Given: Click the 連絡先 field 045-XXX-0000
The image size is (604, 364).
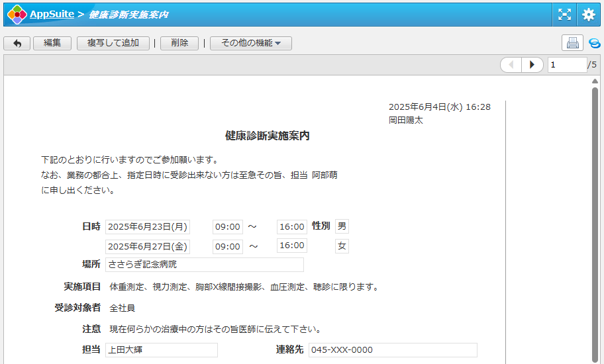Looking at the screenshot, I should [392, 350].
